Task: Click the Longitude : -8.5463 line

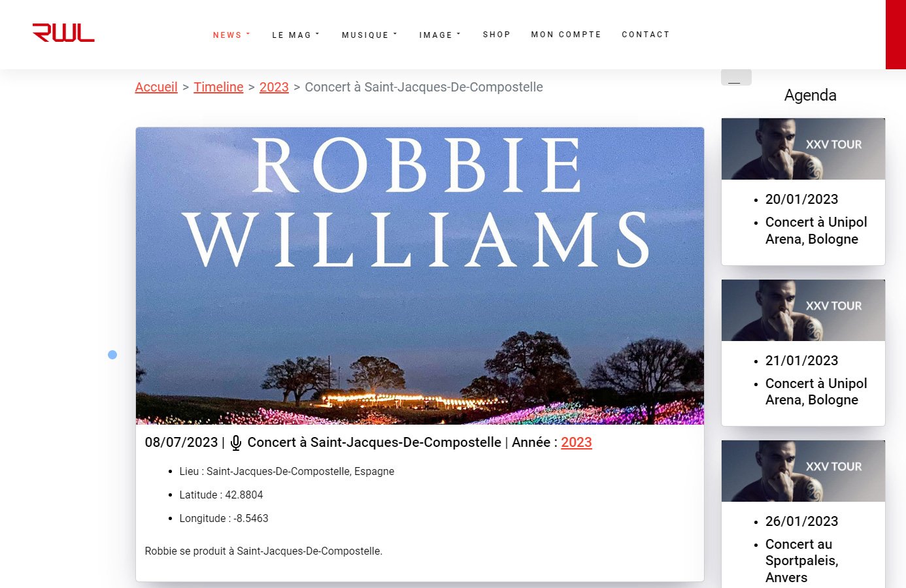Action: [224, 518]
